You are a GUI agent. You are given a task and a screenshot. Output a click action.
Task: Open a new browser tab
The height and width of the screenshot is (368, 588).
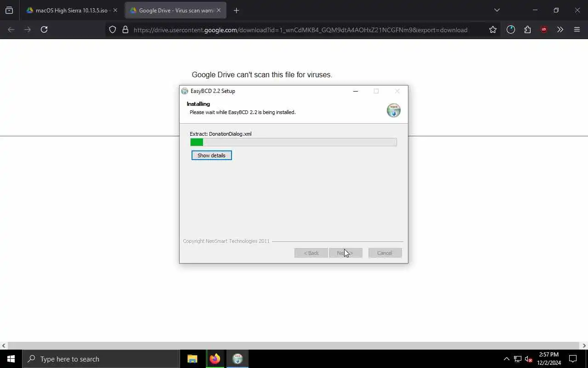[x=236, y=10]
